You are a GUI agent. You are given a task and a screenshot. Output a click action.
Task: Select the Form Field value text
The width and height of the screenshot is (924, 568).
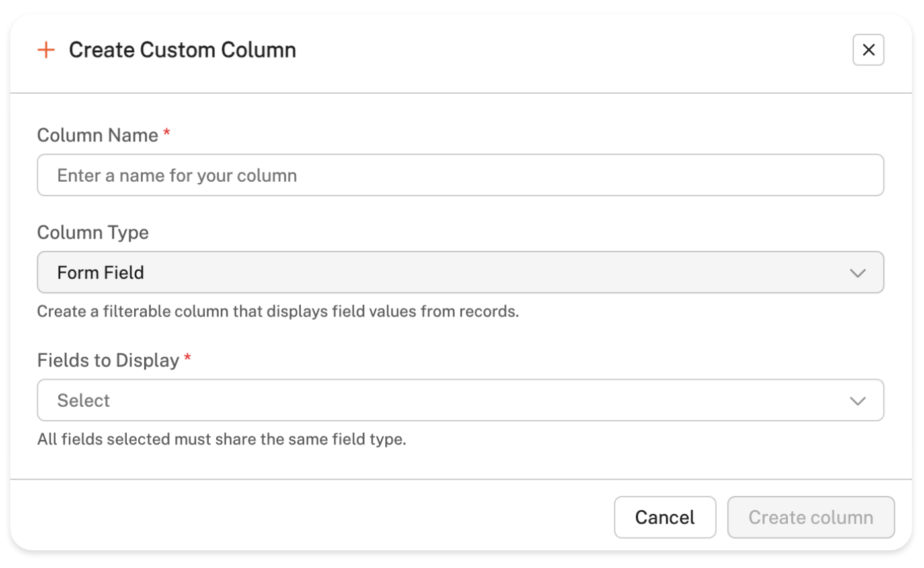100,272
